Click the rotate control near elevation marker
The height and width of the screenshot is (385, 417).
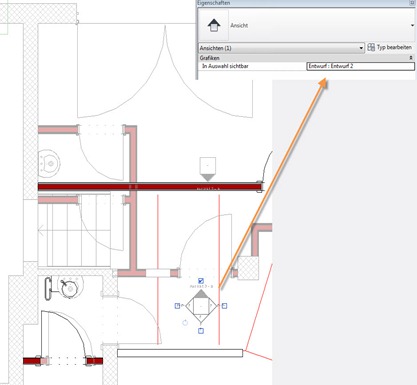[x=185, y=323]
